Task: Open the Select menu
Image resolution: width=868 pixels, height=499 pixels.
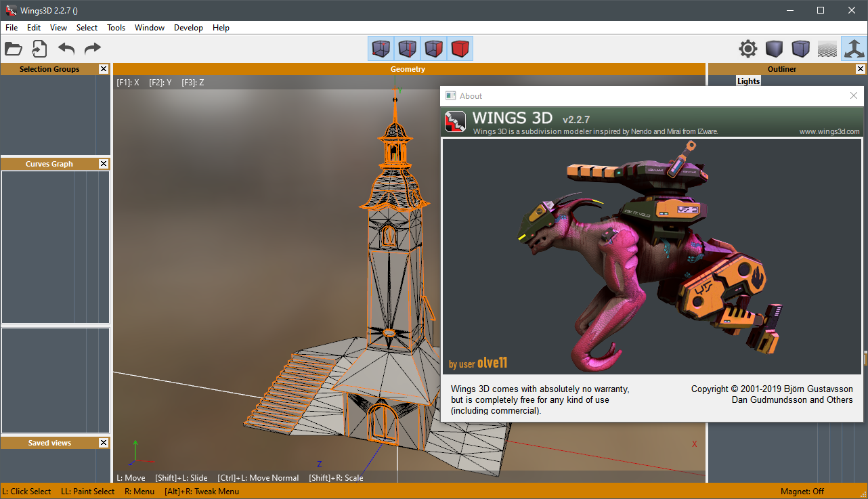Action: 87,28
